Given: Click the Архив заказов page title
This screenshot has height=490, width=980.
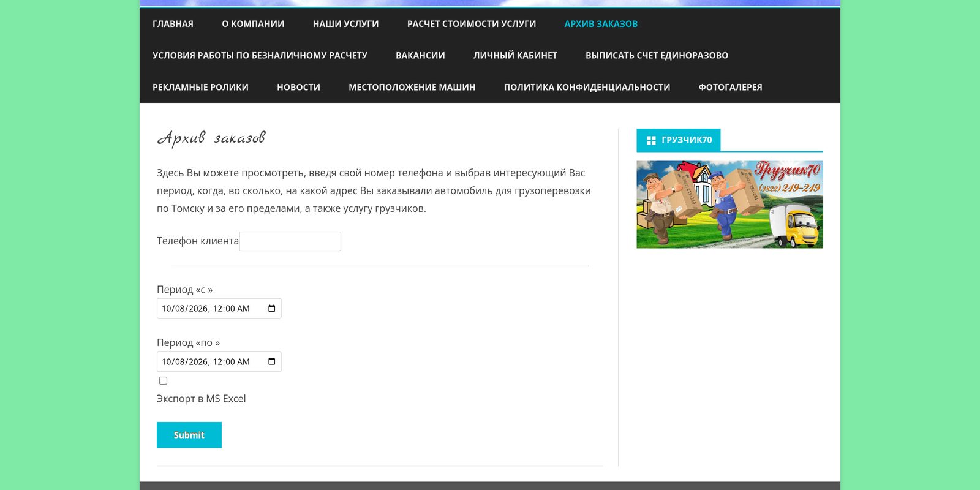Looking at the screenshot, I should pos(211,138).
